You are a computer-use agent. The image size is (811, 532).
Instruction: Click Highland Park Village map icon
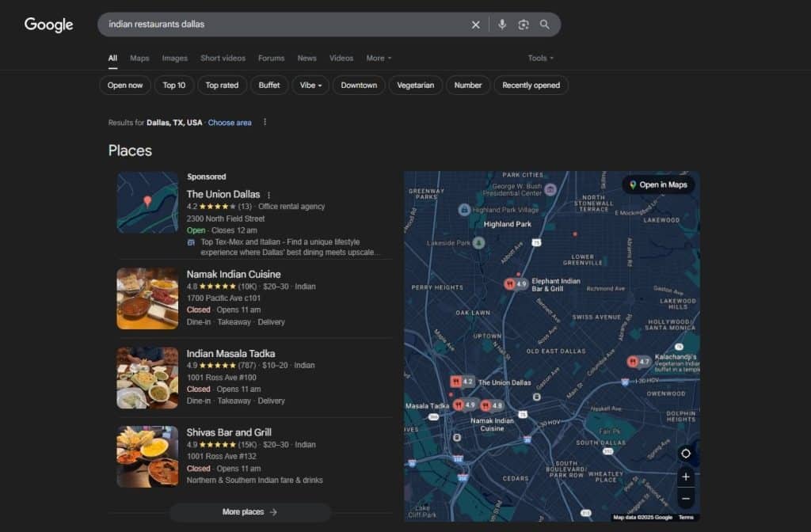click(464, 209)
